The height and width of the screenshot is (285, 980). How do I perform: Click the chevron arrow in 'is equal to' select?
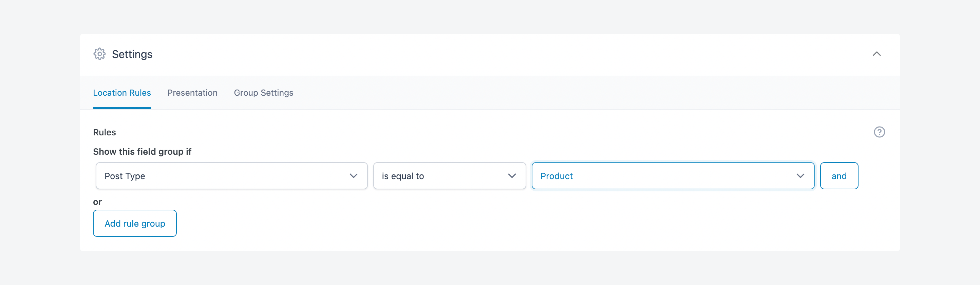pos(512,176)
